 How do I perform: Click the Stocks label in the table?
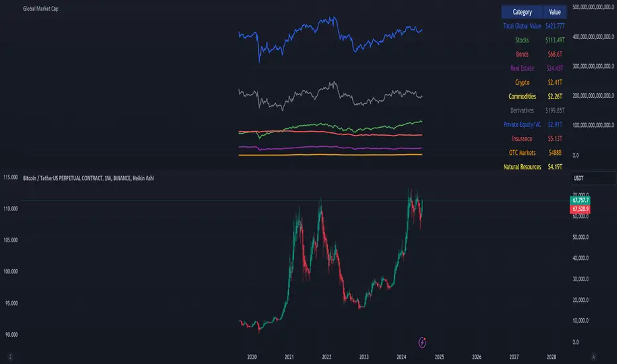[x=522, y=40]
